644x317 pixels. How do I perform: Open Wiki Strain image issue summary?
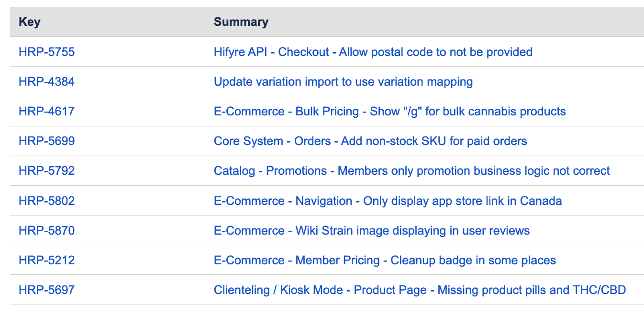click(x=371, y=230)
